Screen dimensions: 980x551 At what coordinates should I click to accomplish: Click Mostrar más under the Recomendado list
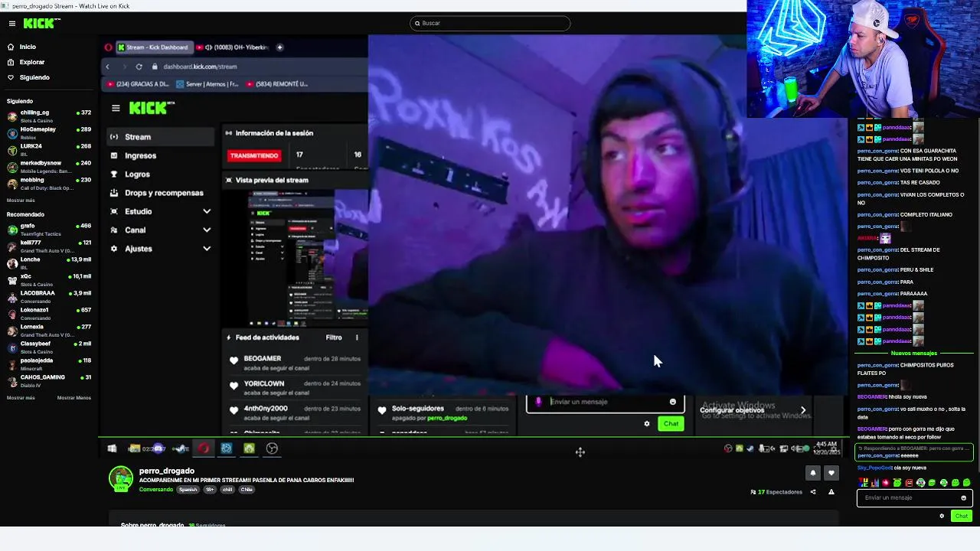pyautogui.click(x=21, y=398)
